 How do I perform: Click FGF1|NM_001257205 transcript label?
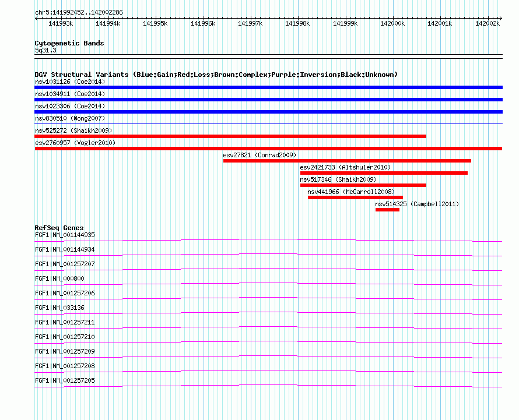[65, 380]
